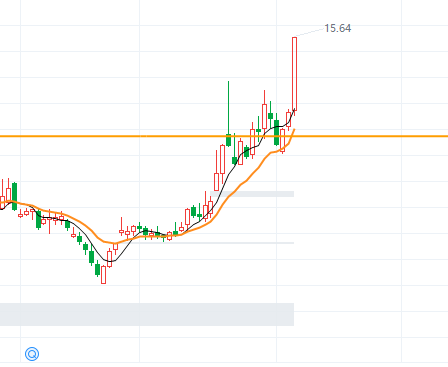448x367 pixels.
Task: Click the green candle with the longest upper wick
Action: coord(228,113)
